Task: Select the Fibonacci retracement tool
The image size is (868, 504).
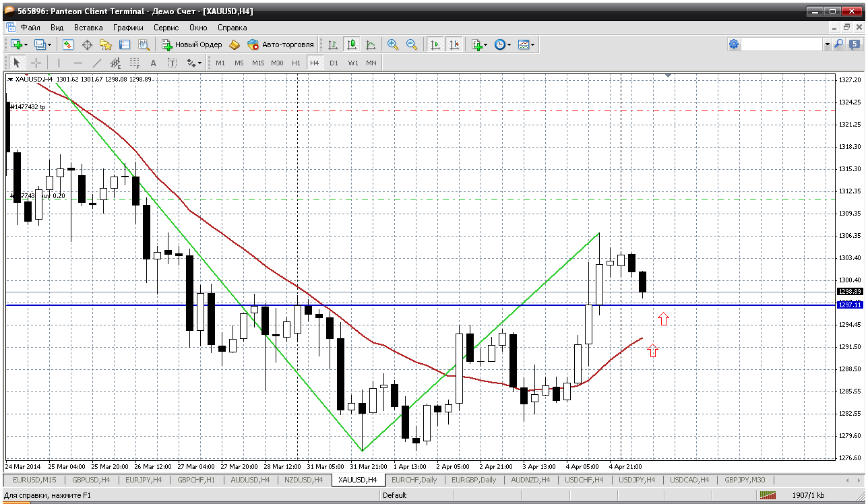Action: (134, 63)
